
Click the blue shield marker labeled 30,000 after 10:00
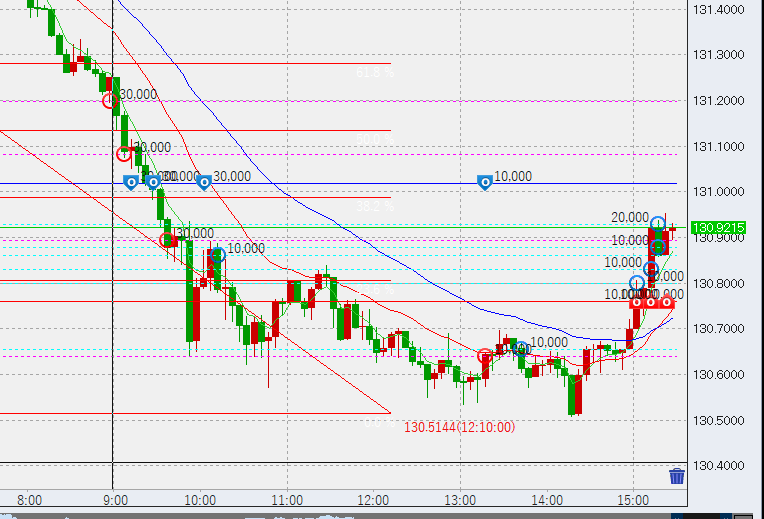point(203,182)
